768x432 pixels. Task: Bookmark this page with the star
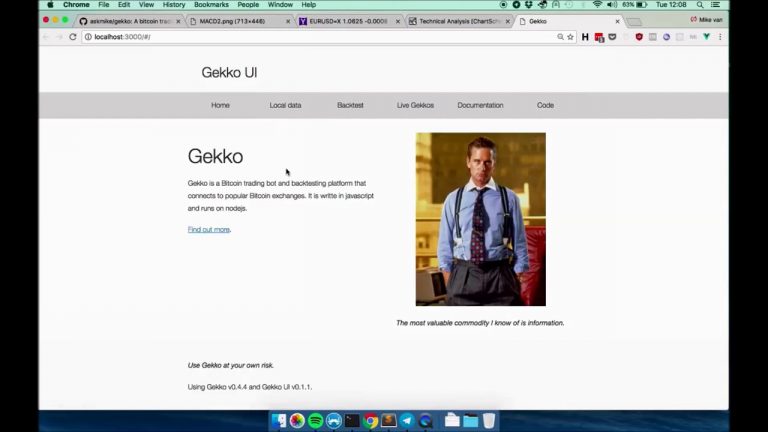570,37
